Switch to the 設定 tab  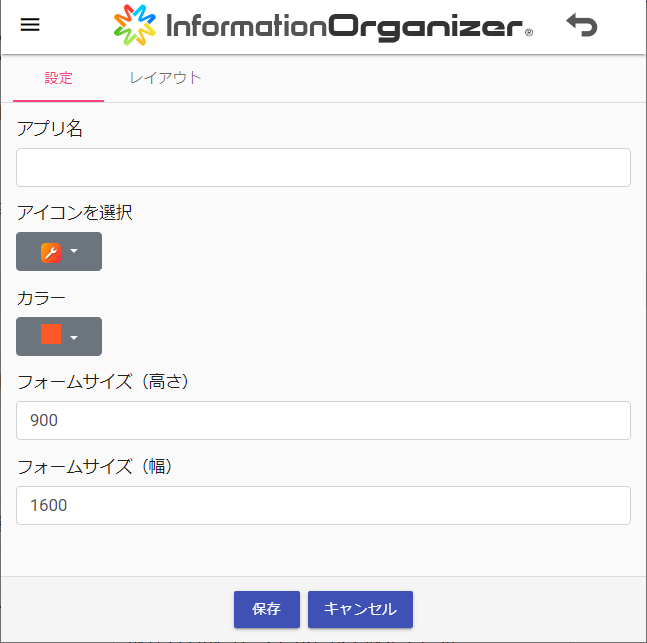point(58,78)
